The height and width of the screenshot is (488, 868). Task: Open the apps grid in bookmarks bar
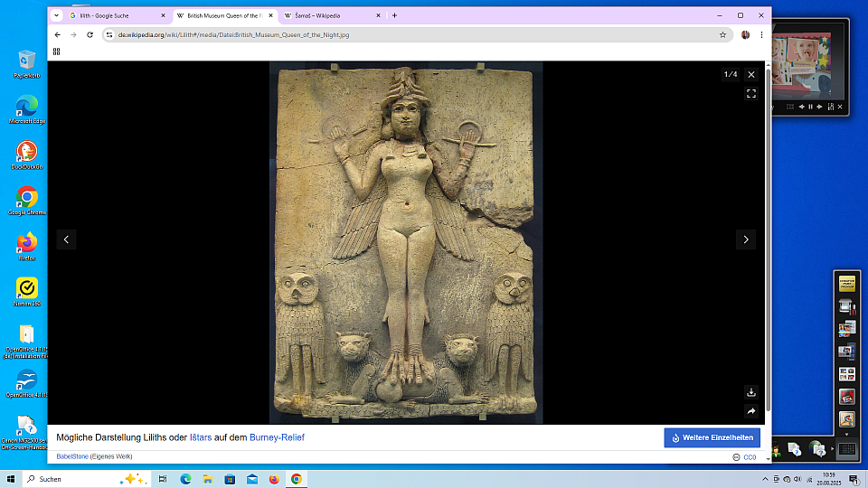(x=56, y=52)
